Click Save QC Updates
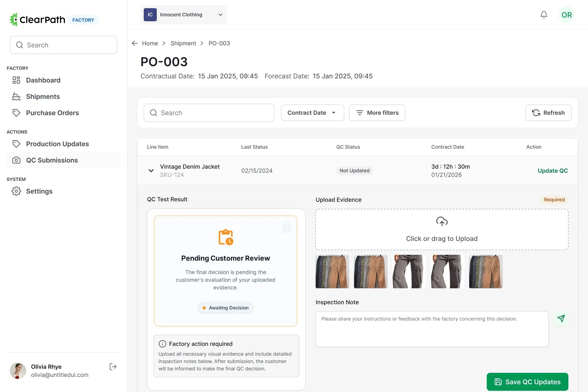The width and height of the screenshot is (588, 392). click(527, 382)
